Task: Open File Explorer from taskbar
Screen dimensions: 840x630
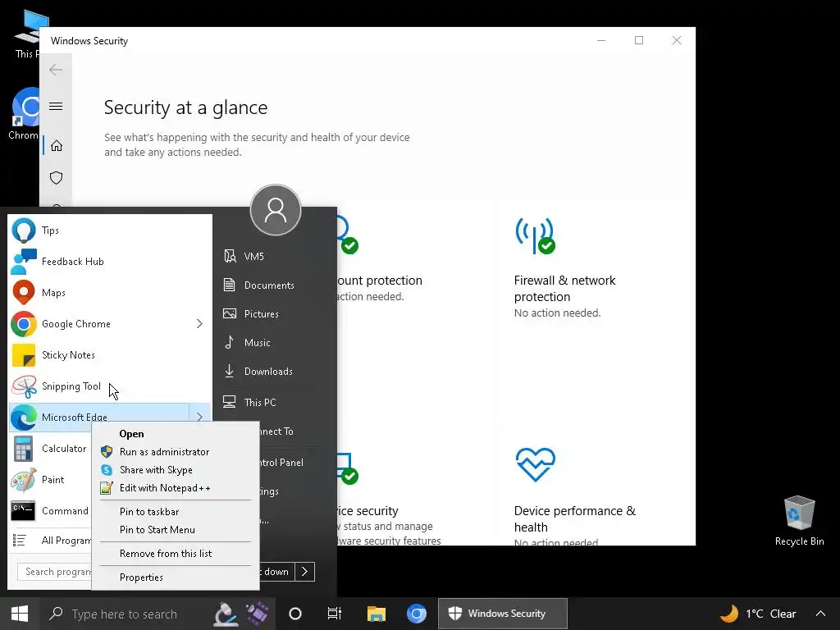Action: pyautogui.click(x=376, y=614)
